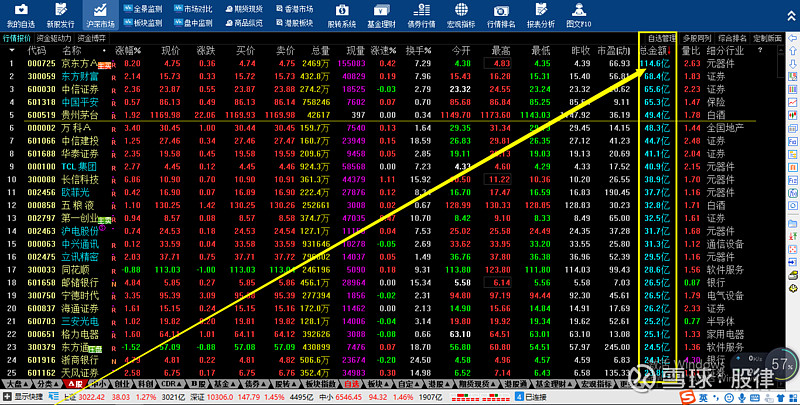Open 商品纵览 commodities overview

point(244,23)
